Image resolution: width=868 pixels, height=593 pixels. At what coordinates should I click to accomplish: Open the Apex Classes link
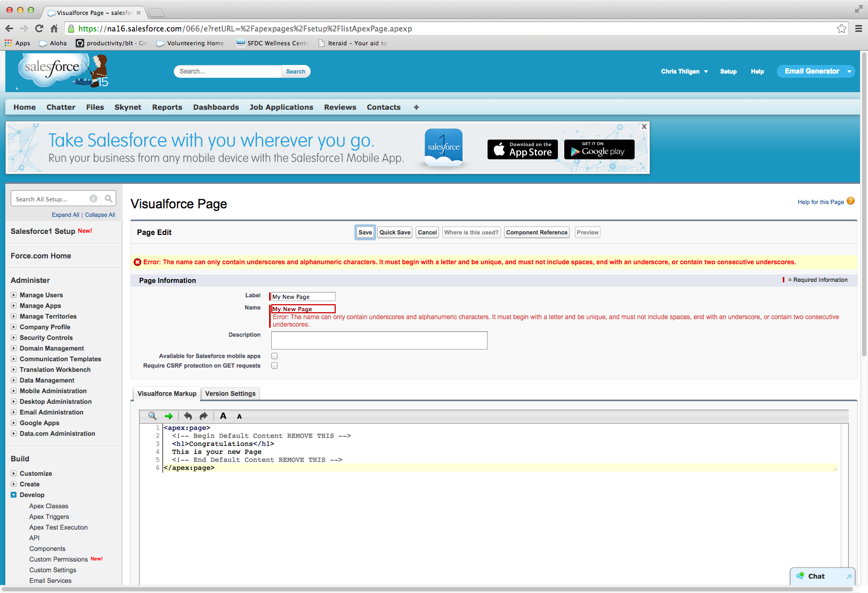[x=48, y=506]
